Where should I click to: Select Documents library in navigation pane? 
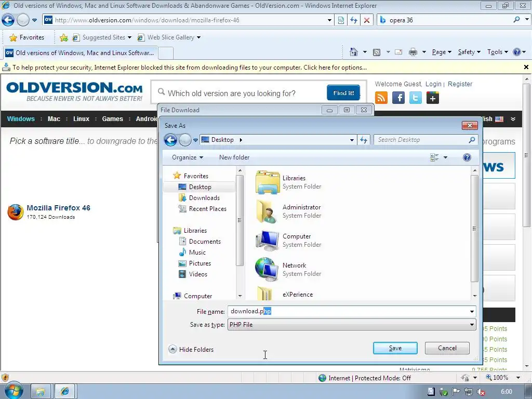tap(205, 241)
